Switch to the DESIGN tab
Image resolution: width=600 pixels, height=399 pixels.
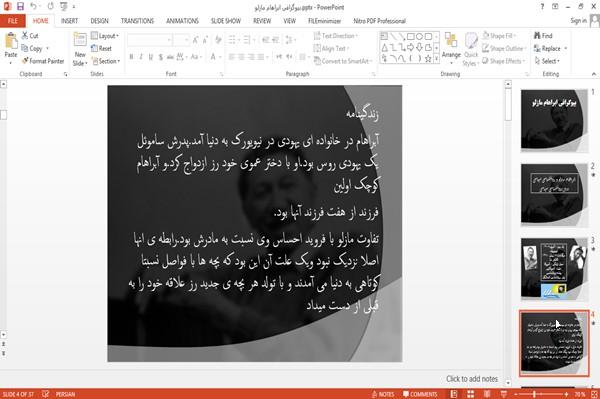click(x=99, y=21)
